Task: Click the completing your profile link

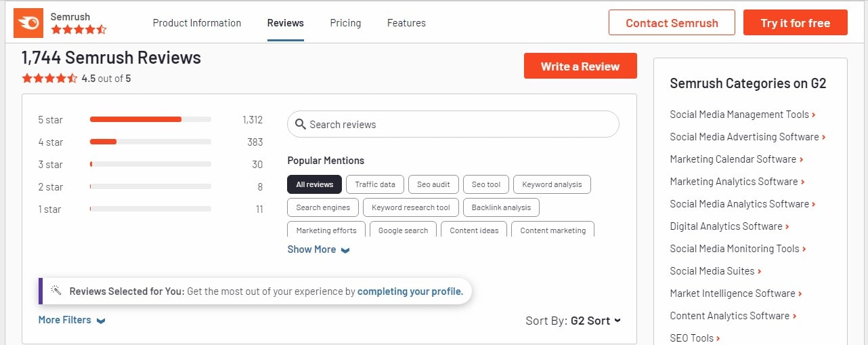Action: (410, 291)
